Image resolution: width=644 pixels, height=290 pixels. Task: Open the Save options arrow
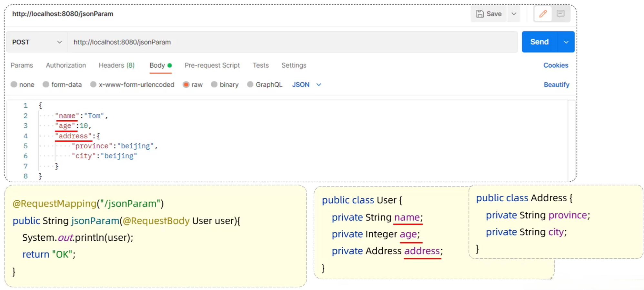click(514, 14)
